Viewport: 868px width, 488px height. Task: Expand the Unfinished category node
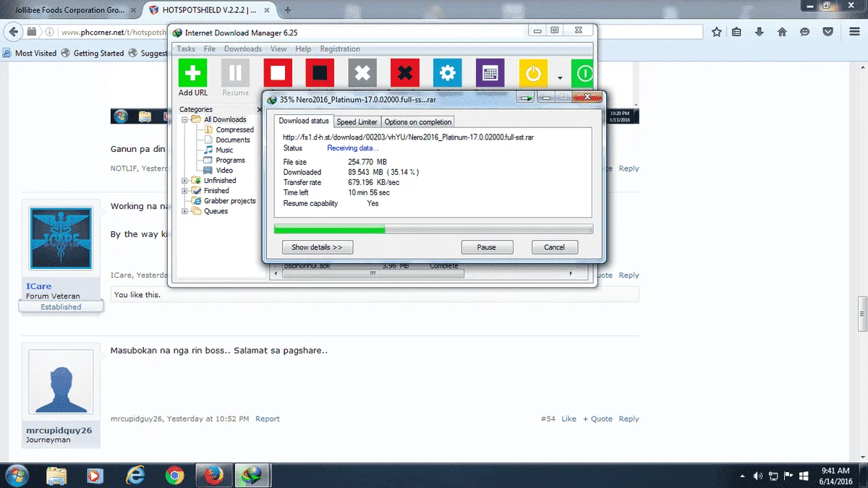(185, 181)
